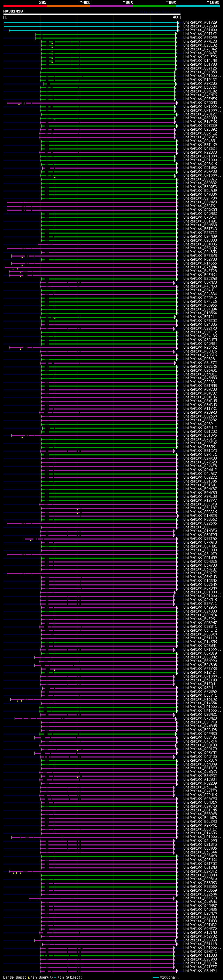Open the UniRef100_A8IVZ9 hit label
This screenshot has width=223, height=980.
coord(200,23)
